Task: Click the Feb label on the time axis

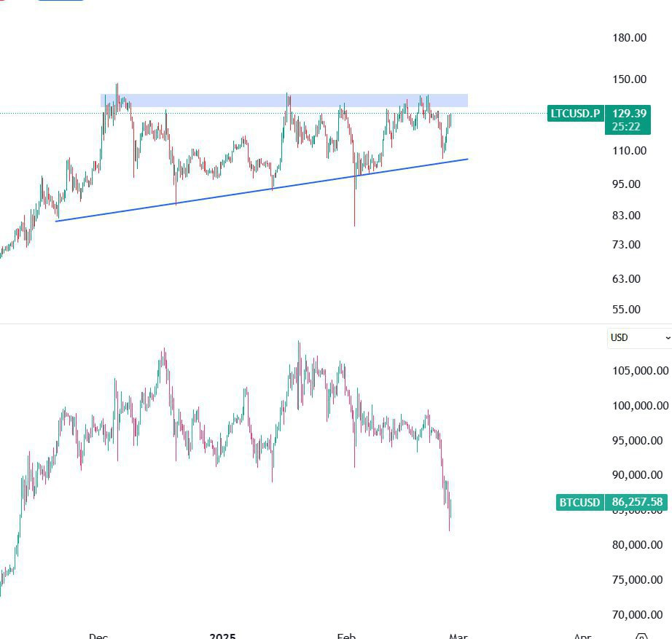Action: [x=347, y=635]
